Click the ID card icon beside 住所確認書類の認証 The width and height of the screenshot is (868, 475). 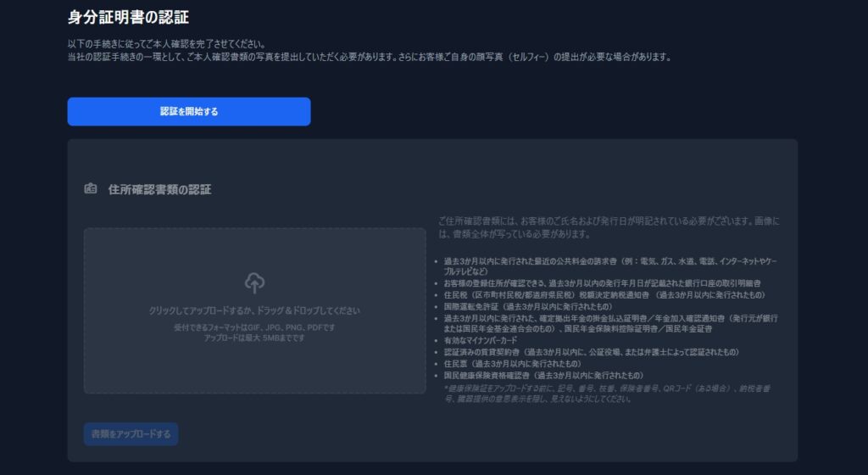(x=91, y=189)
